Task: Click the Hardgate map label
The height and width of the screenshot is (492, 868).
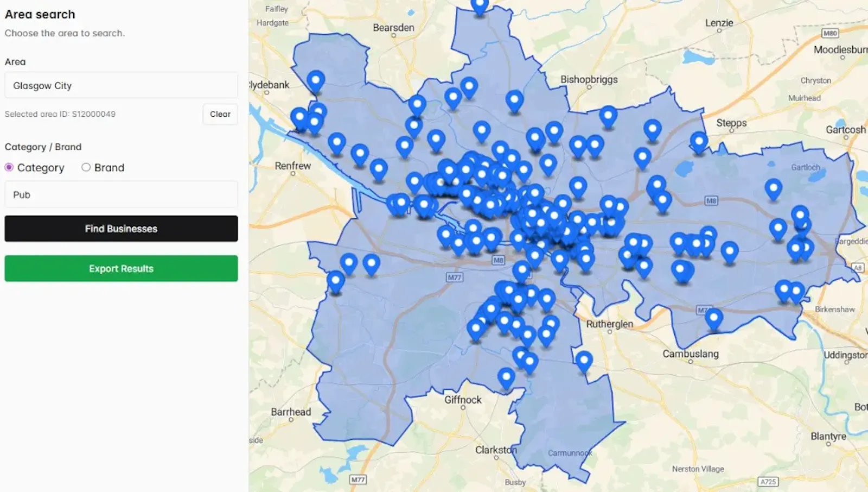Action: pos(272,23)
